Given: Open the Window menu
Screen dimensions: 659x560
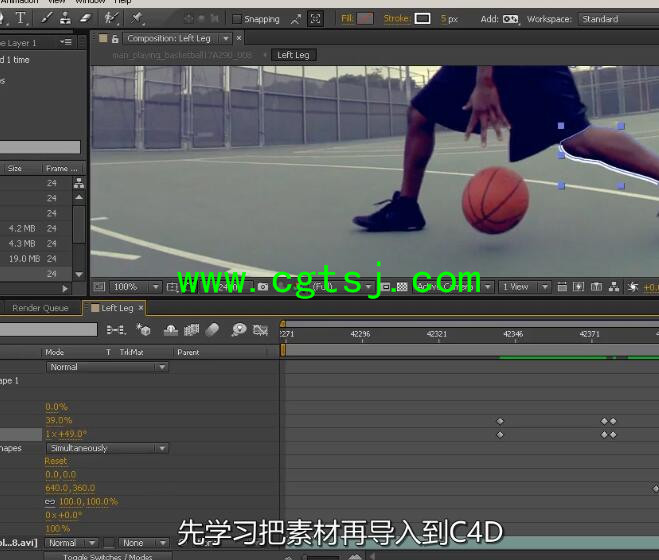Looking at the screenshot, I should pos(90,2).
